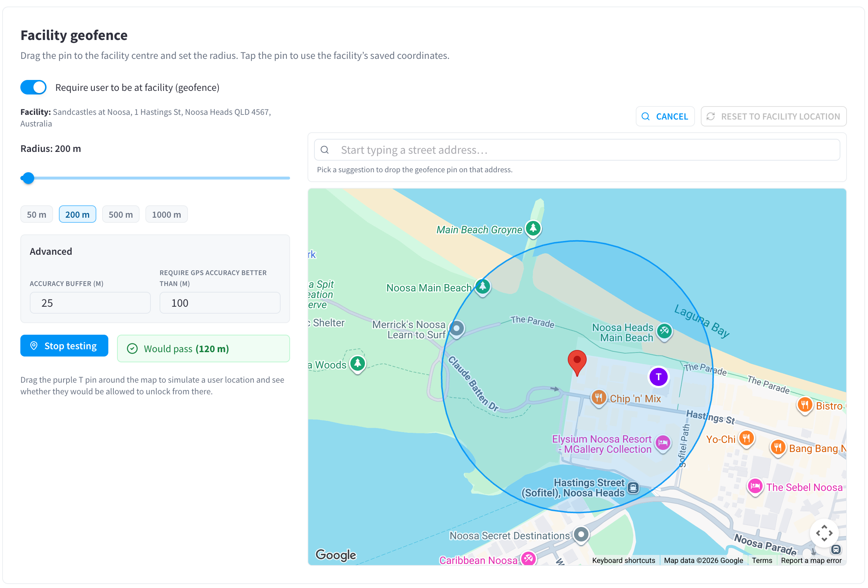Click the Google logo on the map
This screenshot has width=868, height=588.
click(336, 555)
